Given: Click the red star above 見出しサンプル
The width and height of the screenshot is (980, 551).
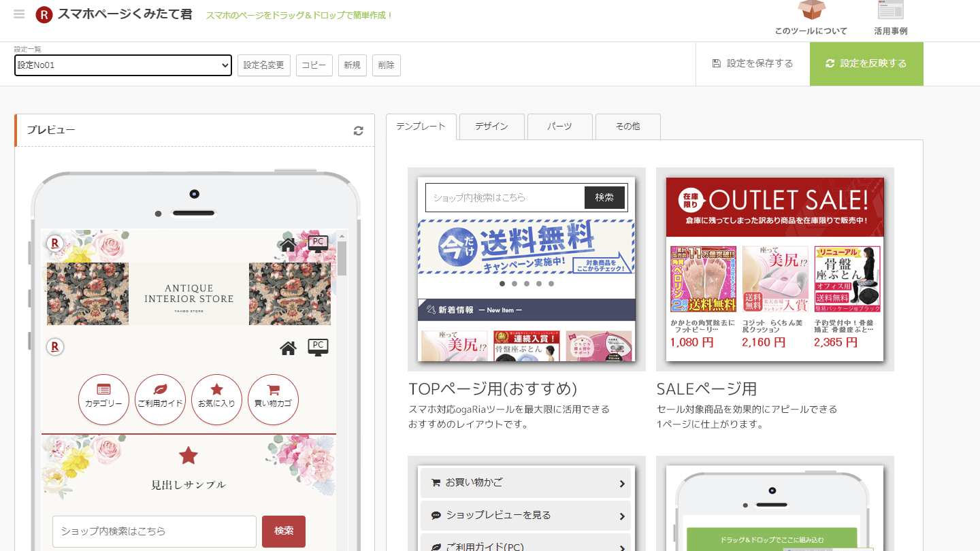Looking at the screenshot, I should click(x=189, y=456).
